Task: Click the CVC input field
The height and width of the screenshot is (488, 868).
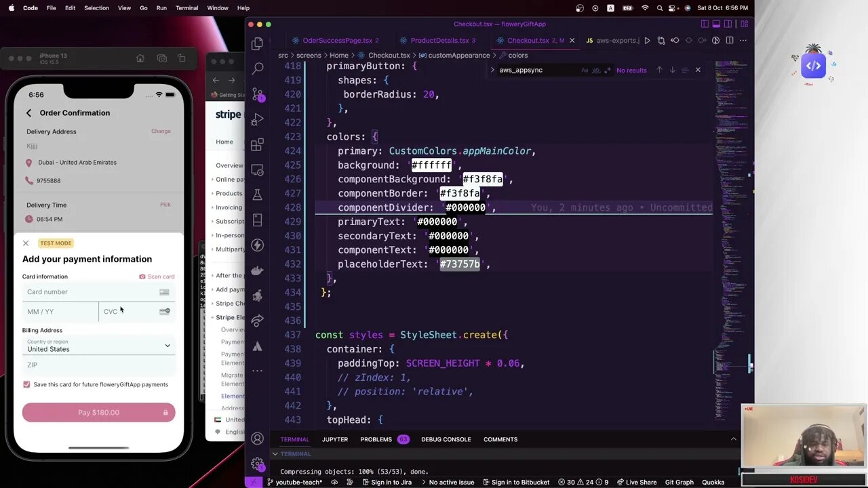Action: 137,311
